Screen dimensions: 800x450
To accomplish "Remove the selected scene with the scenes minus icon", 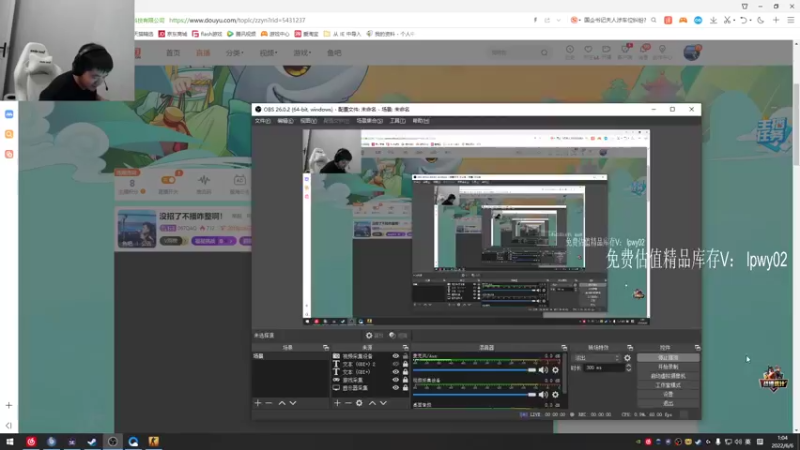I will 269,403.
